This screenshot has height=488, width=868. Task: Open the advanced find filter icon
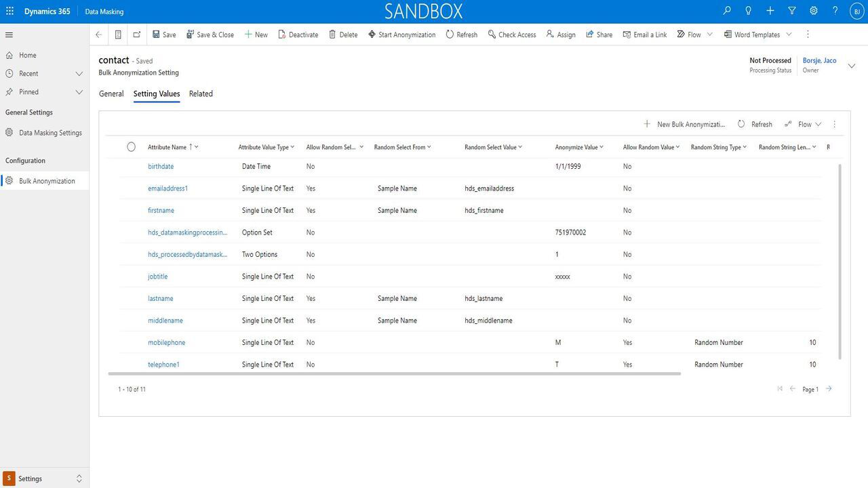coord(792,11)
